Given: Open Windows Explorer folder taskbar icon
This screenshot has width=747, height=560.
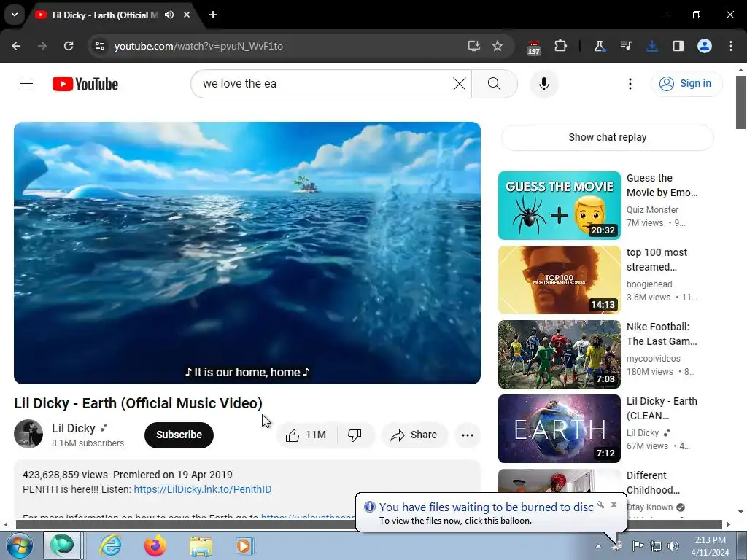Looking at the screenshot, I should pos(201,545).
